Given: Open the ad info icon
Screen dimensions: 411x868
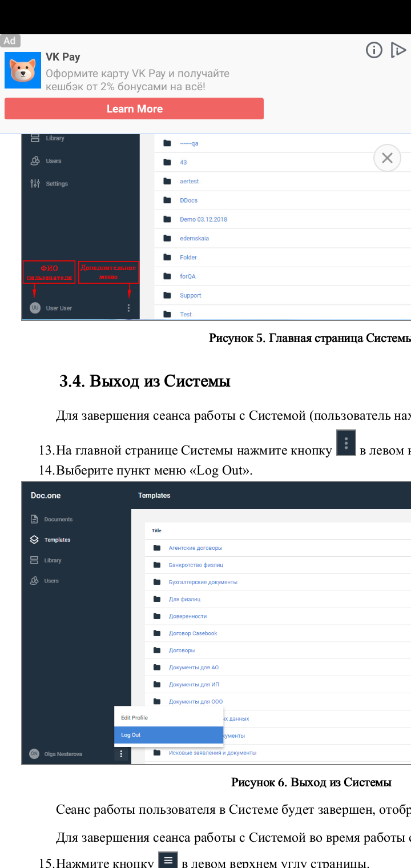Looking at the screenshot, I should [374, 50].
